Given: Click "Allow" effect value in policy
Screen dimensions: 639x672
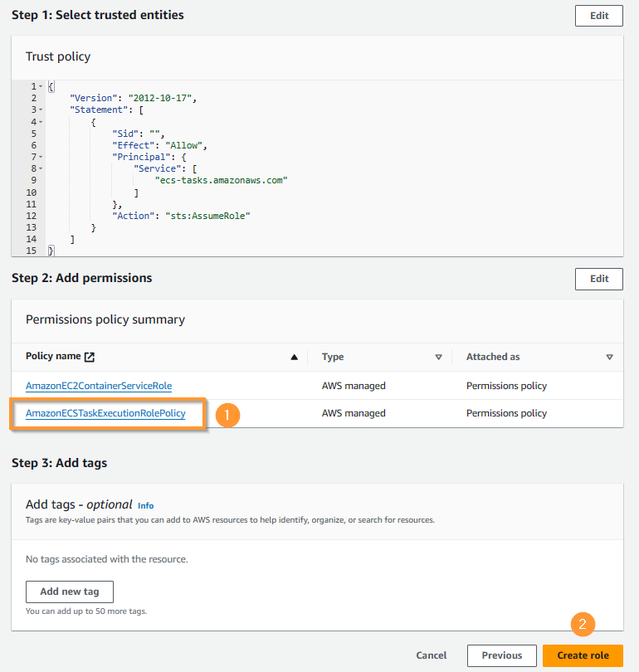Looking at the screenshot, I should 184,145.
